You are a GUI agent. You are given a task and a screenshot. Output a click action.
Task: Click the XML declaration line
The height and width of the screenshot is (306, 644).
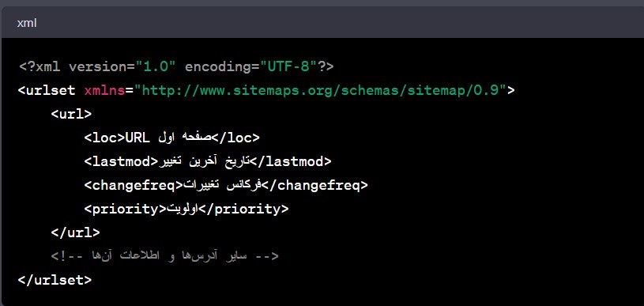[x=175, y=66]
